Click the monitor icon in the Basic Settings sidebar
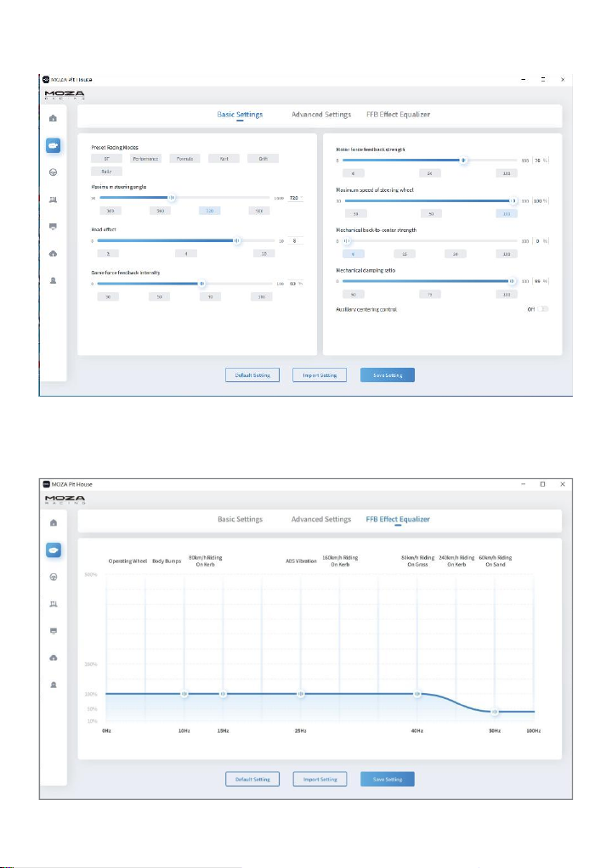This screenshot has height=868, width=612. [54, 227]
